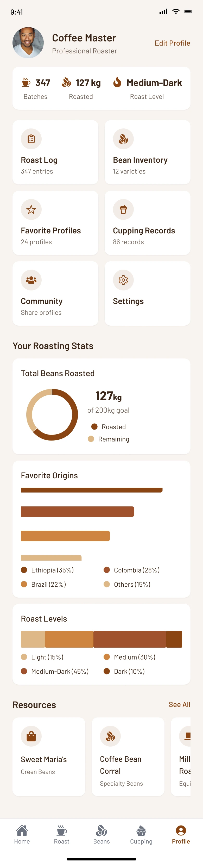
Task: Open the Settings gear icon
Action: tap(123, 280)
